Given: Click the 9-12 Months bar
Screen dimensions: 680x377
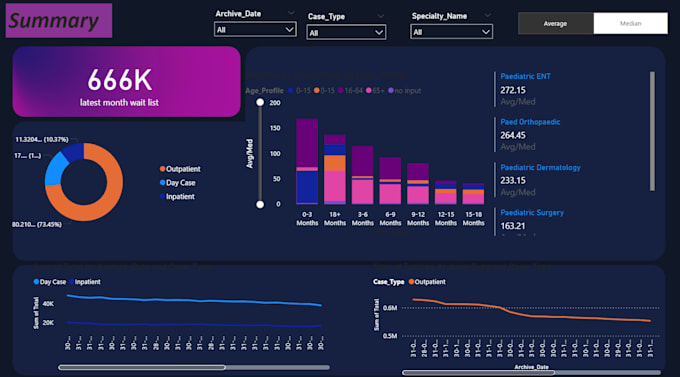Looking at the screenshot, I should pyautogui.click(x=418, y=184).
